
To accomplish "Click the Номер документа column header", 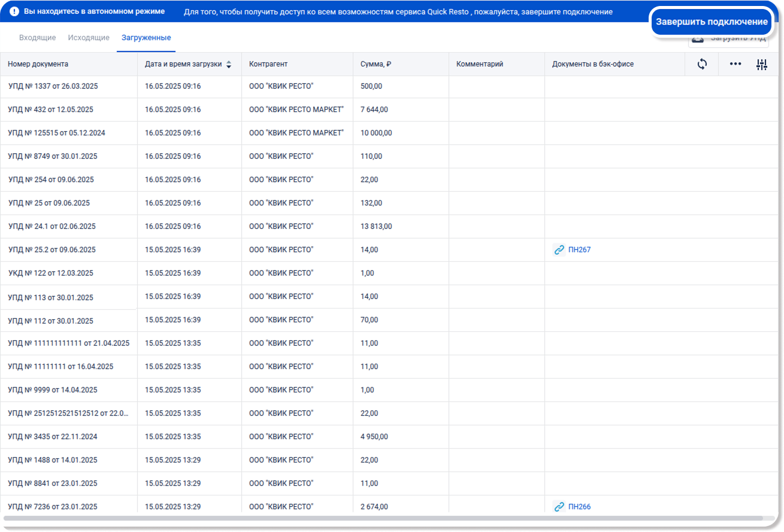I will 38,64.
